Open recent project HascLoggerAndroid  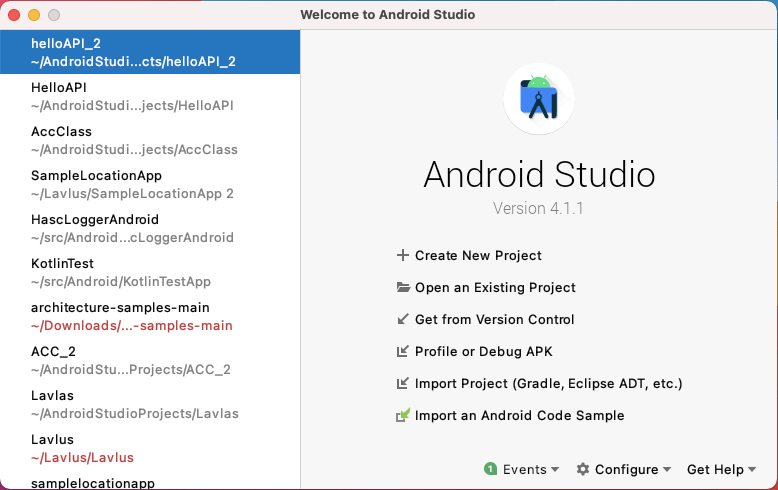pos(150,228)
